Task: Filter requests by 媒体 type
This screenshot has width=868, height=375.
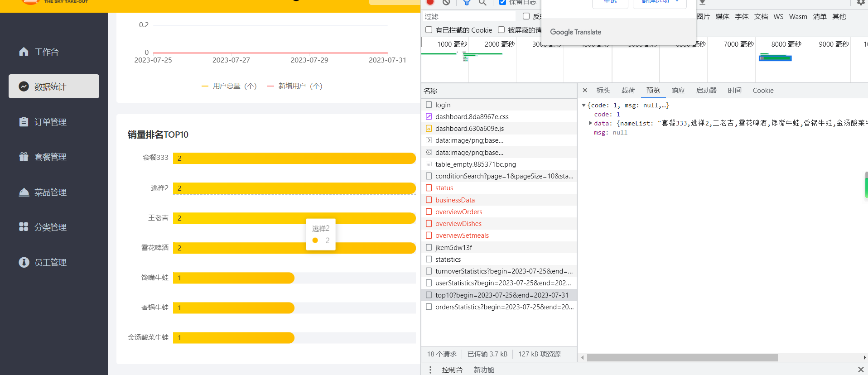Action: pyautogui.click(x=722, y=16)
